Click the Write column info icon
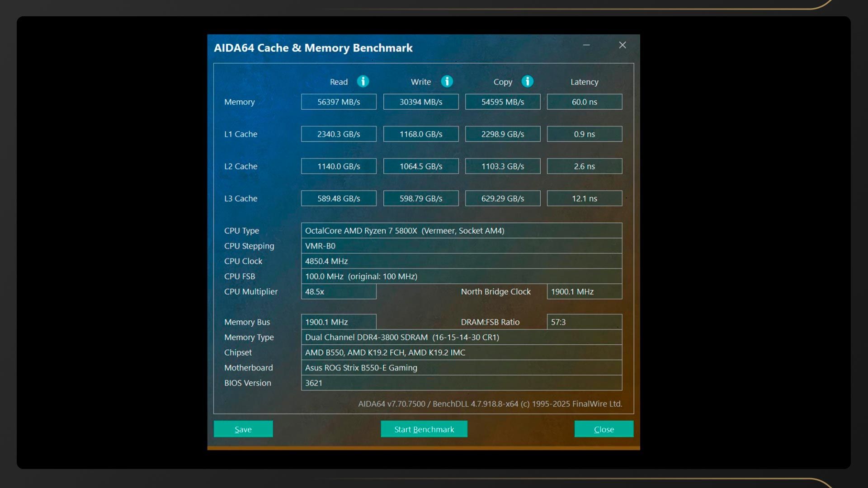The height and width of the screenshot is (488, 868). pyautogui.click(x=447, y=81)
